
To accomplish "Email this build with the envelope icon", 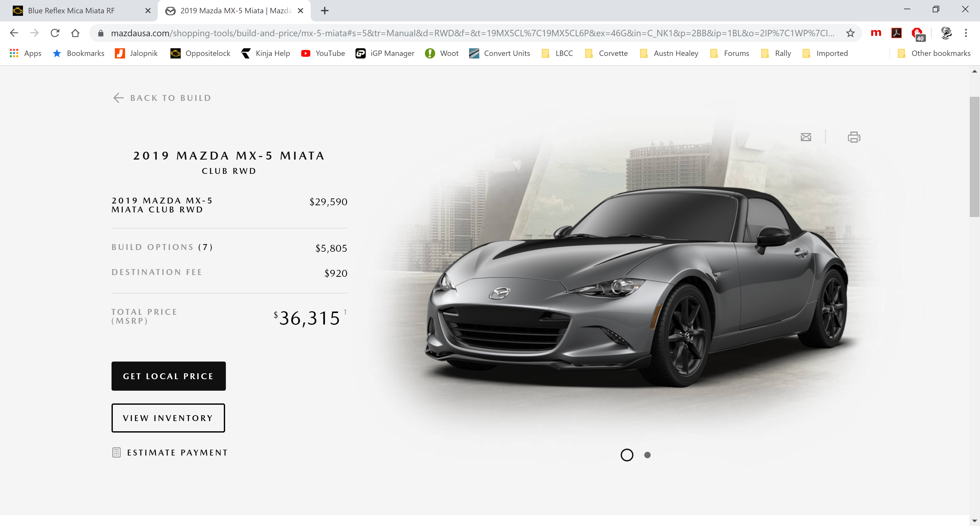I will click(x=806, y=137).
